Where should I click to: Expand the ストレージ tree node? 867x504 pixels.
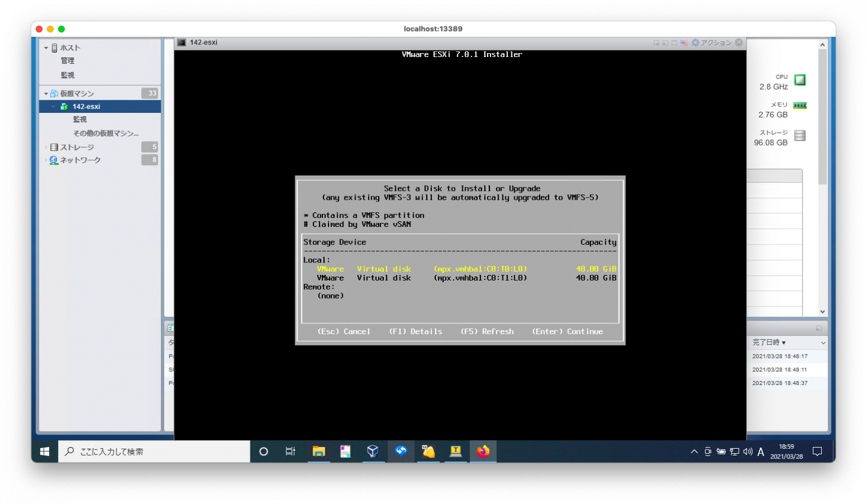point(46,147)
